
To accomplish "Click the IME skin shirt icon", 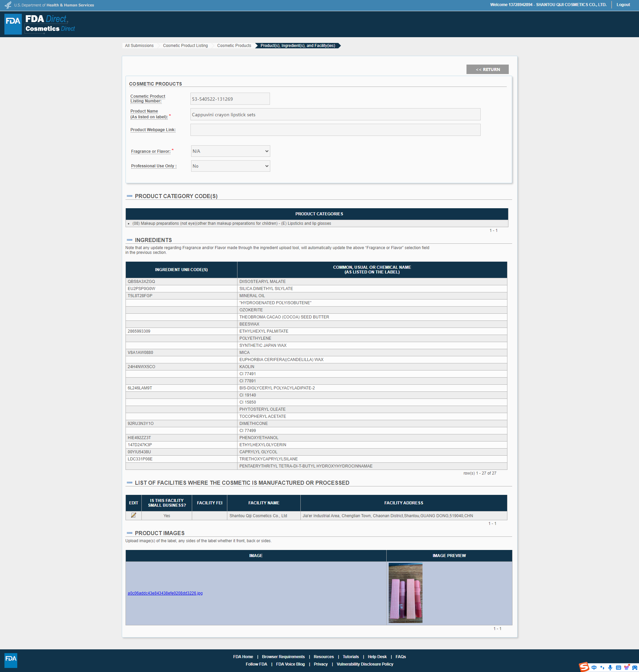I will [x=626, y=668].
